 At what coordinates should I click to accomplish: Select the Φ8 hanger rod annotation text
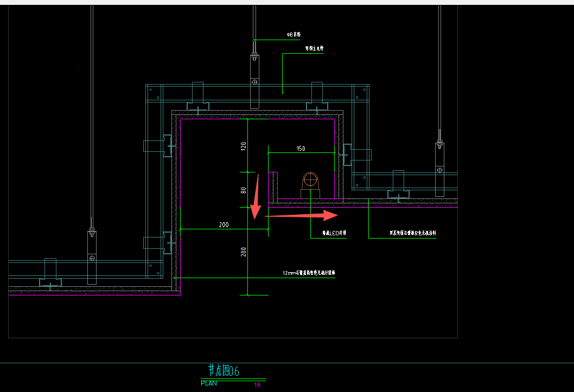tap(294, 34)
